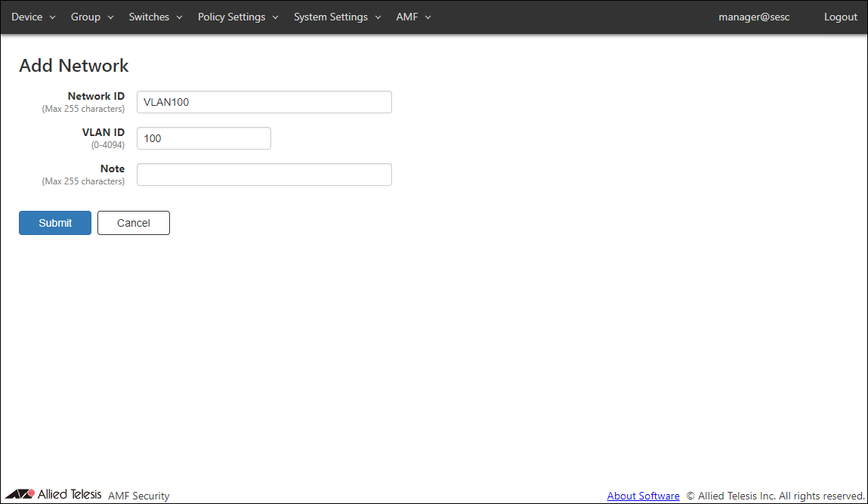Click into the VLAN ID field

[x=203, y=138]
